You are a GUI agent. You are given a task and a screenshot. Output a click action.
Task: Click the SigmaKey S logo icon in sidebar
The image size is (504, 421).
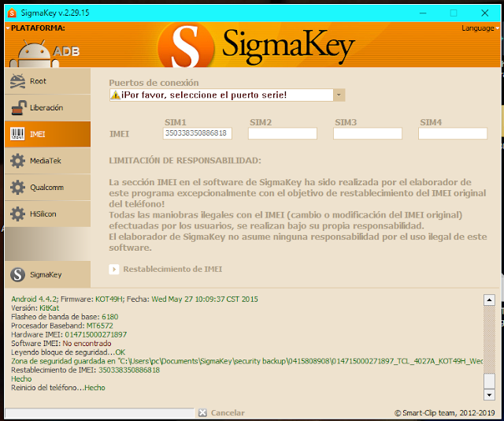coord(17,274)
